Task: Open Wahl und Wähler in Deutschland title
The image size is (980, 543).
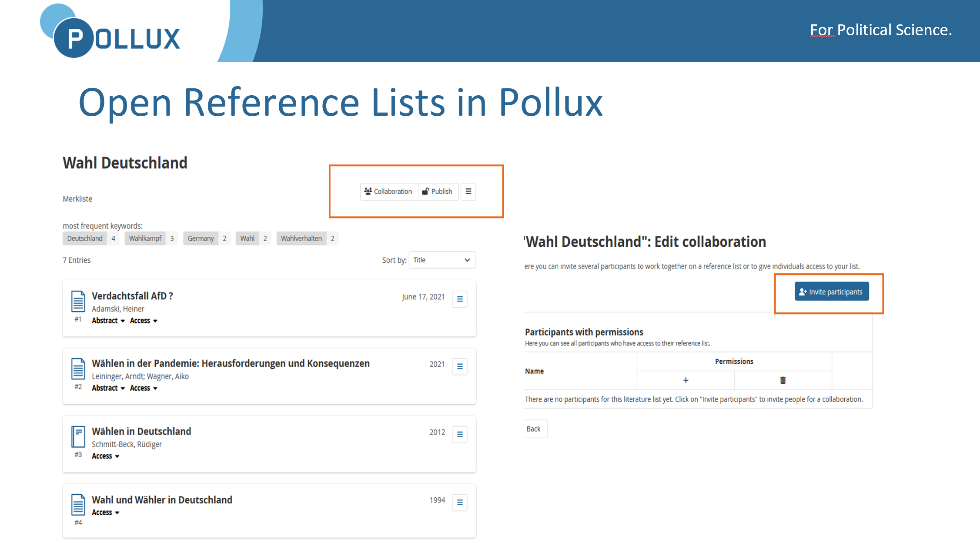Action: coord(162,500)
